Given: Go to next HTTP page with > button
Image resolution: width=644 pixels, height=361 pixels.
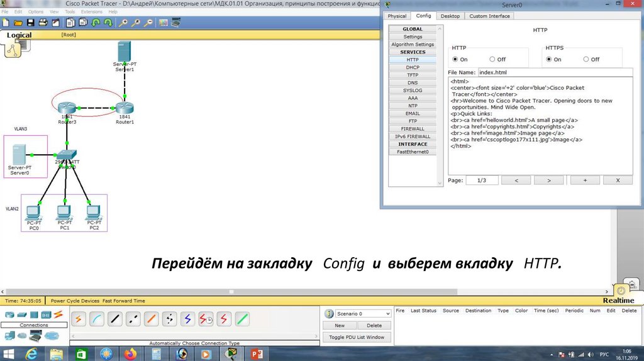Looking at the screenshot, I should pos(550,181).
